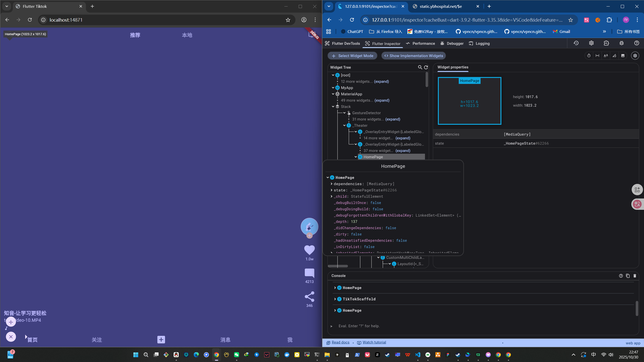Close the inspector overlay with the round X button
The height and width of the screenshot is (362, 644).
[11, 337]
